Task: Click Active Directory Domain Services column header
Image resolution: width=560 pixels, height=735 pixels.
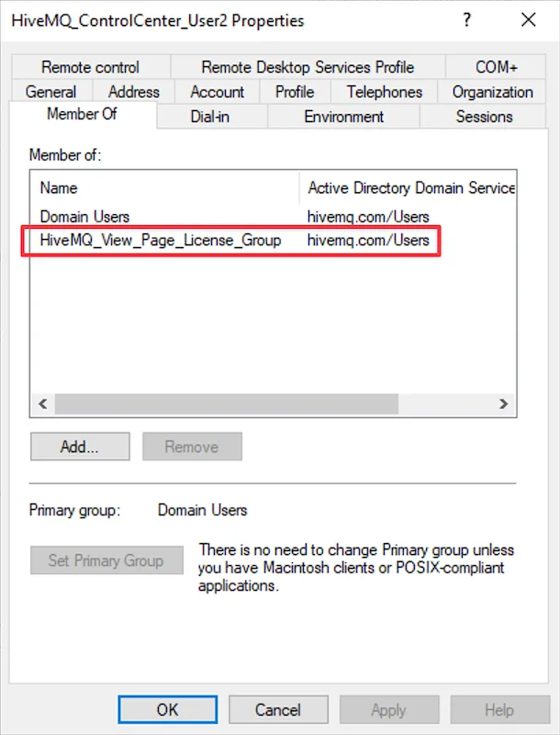Action: [408, 187]
